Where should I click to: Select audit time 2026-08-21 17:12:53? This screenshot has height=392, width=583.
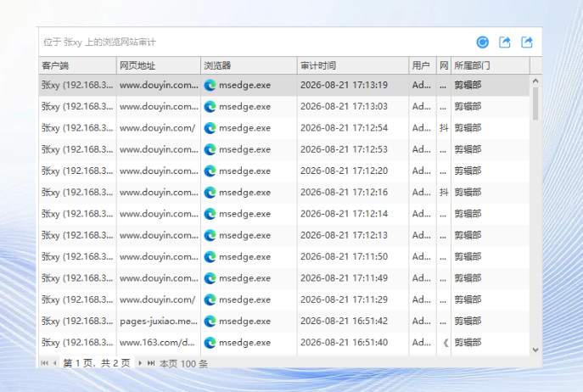tap(344, 149)
